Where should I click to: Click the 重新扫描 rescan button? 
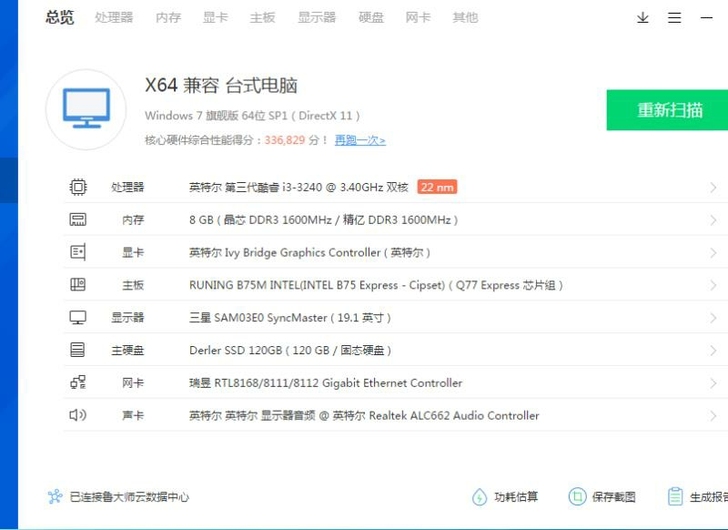pyautogui.click(x=667, y=110)
